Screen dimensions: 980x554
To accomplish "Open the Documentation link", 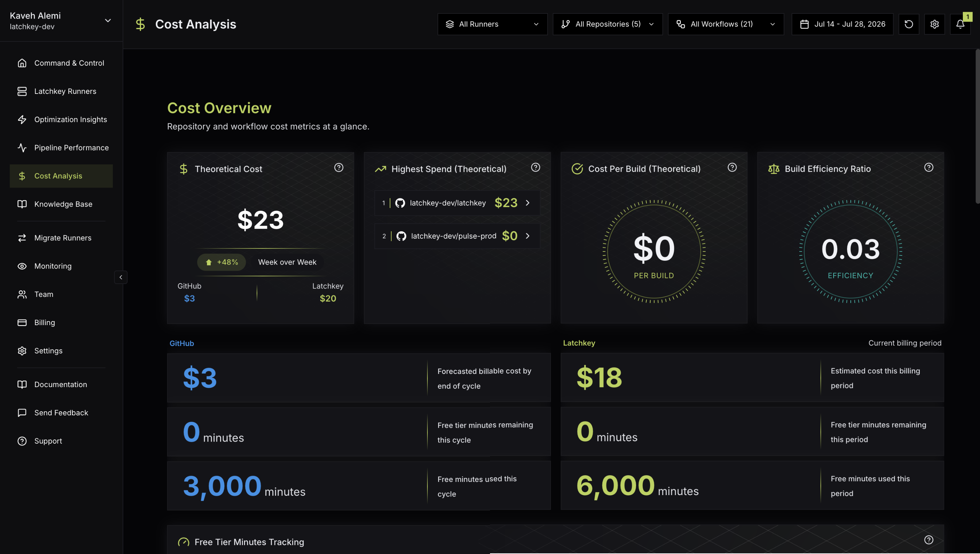I will click(x=61, y=384).
